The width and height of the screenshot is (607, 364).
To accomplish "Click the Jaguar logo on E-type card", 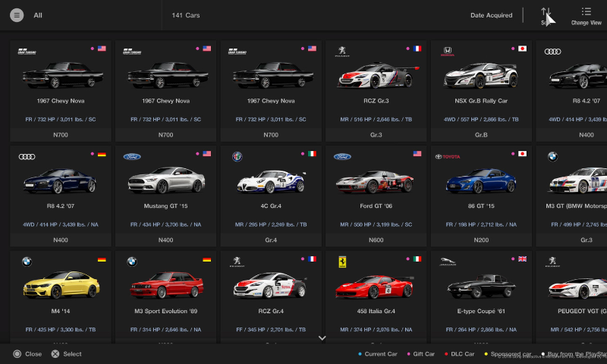I will (448, 262).
